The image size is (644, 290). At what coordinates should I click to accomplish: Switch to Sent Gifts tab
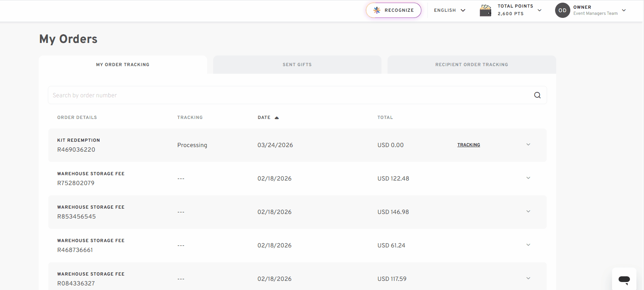tap(297, 65)
